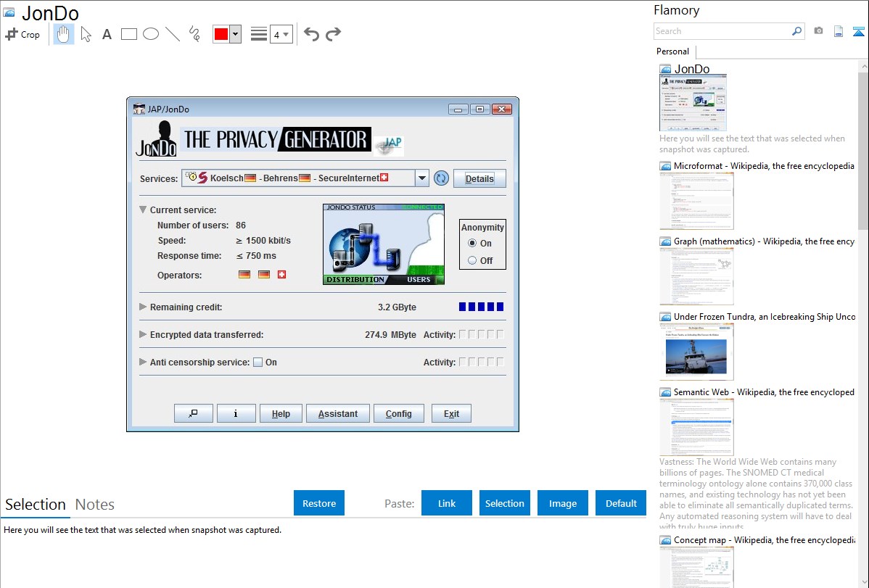The image size is (869, 588).
Task: Pick the ellipse drawing tool
Action: click(x=151, y=34)
